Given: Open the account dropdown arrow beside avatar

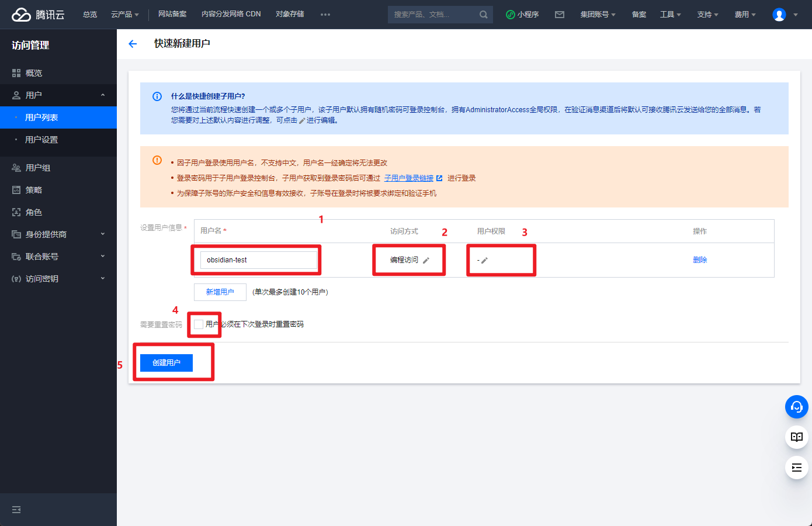Looking at the screenshot, I should click(x=796, y=15).
